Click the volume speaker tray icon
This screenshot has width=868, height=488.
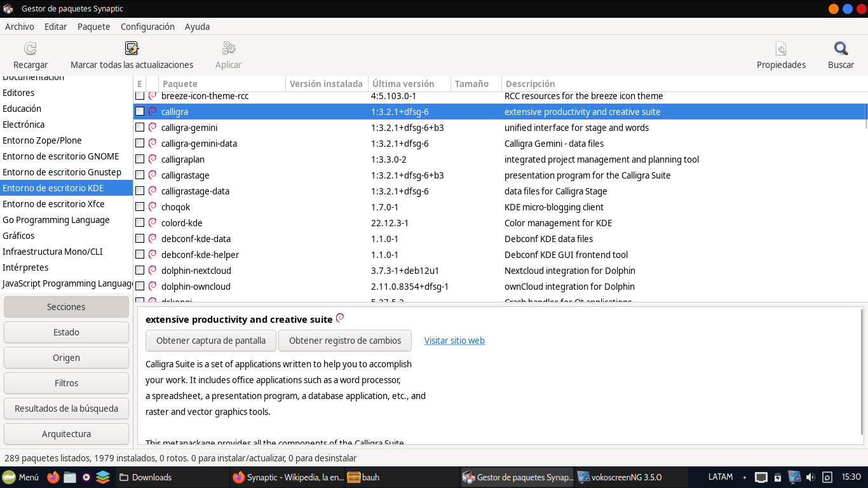pyautogui.click(x=810, y=477)
